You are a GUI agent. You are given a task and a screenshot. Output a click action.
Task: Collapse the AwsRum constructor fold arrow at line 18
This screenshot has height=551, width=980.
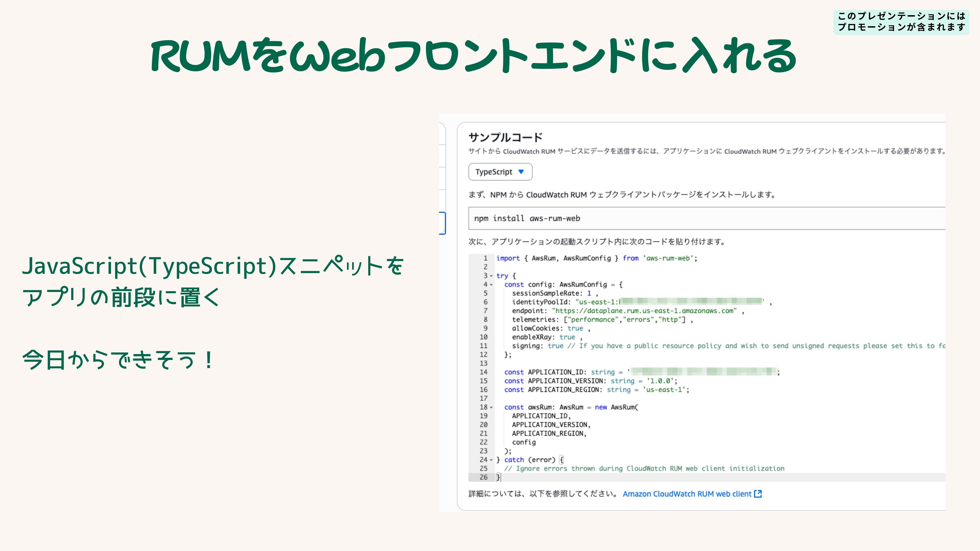pyautogui.click(x=491, y=408)
